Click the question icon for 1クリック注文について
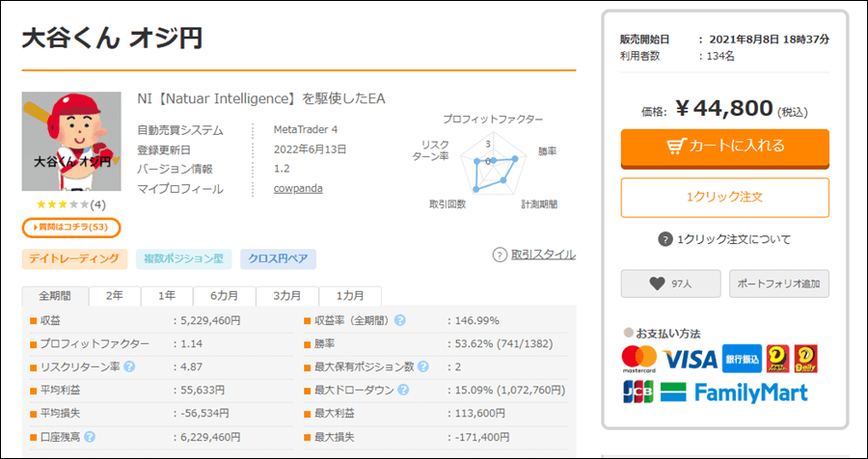 (665, 239)
